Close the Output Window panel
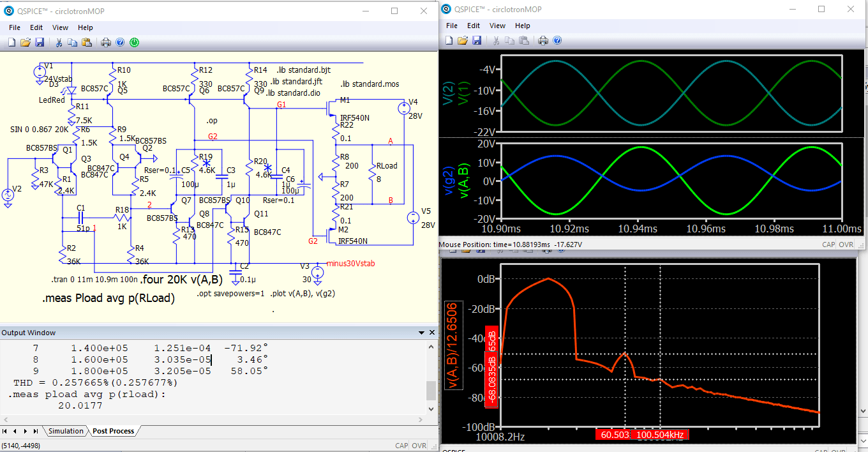Image resolution: width=868 pixels, height=452 pixels. pyautogui.click(x=431, y=333)
